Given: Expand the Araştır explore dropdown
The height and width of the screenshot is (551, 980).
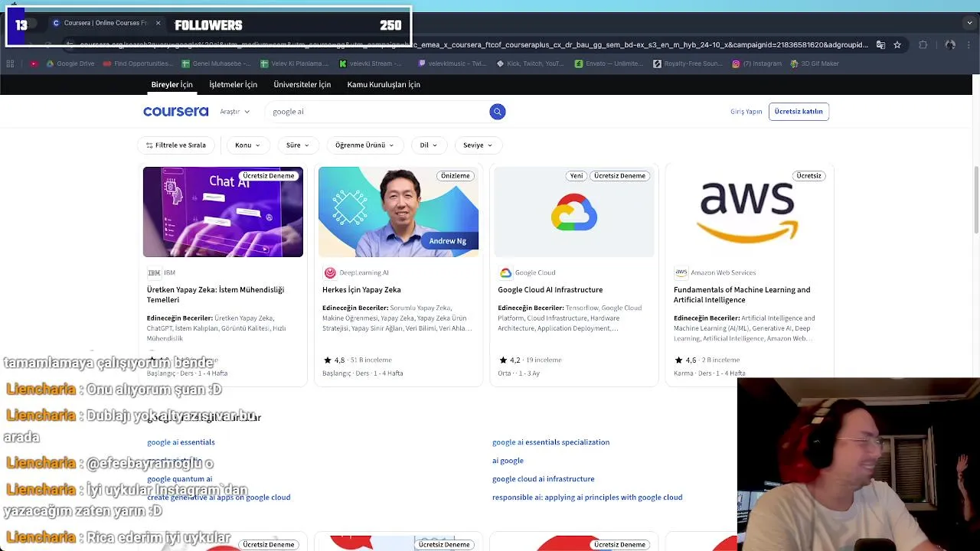Looking at the screenshot, I should (x=234, y=112).
